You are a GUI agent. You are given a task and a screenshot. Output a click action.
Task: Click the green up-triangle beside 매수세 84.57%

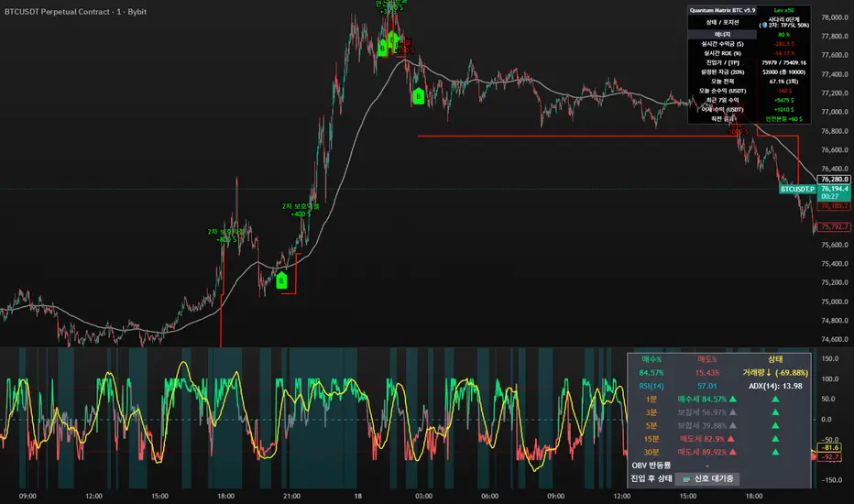[x=733, y=400]
